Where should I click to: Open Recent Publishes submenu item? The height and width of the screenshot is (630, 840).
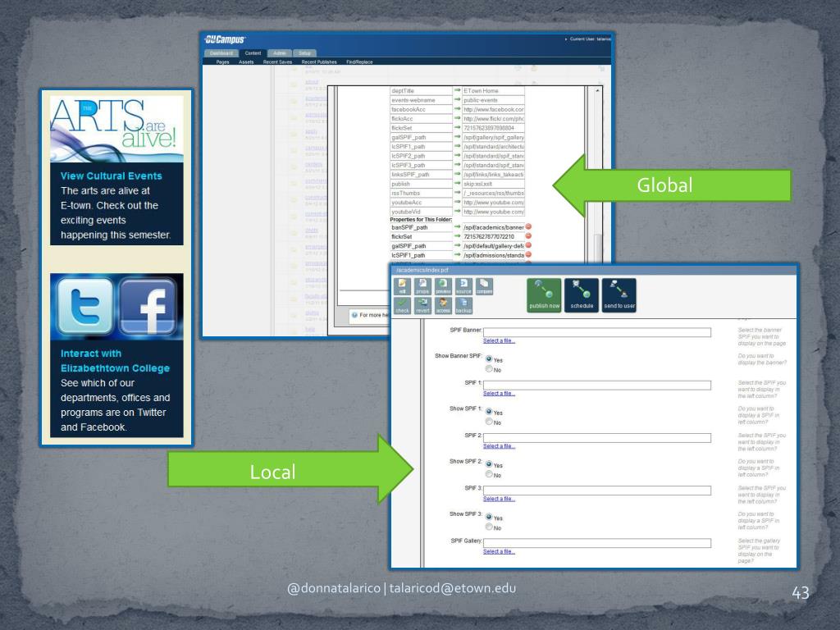tap(319, 62)
